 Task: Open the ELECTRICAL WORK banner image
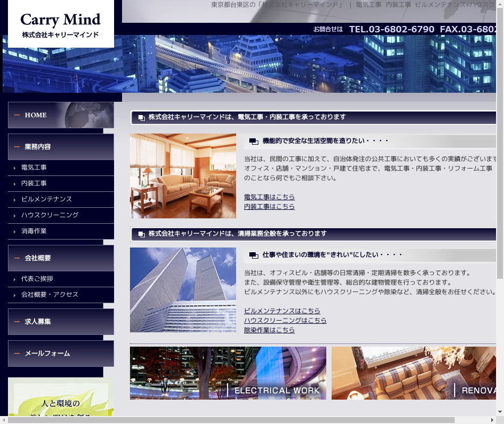point(228,373)
